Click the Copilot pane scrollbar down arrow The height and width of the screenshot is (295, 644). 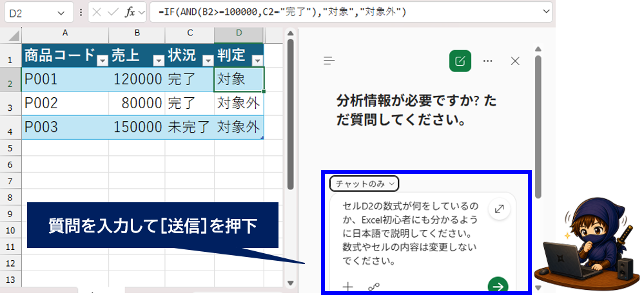[x=538, y=287]
